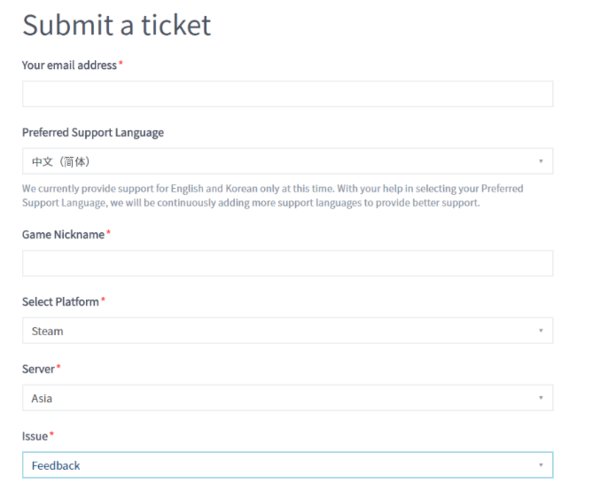Click the Preferred Support Language label
Image resolution: width=600 pixels, height=499 pixels.
click(93, 132)
